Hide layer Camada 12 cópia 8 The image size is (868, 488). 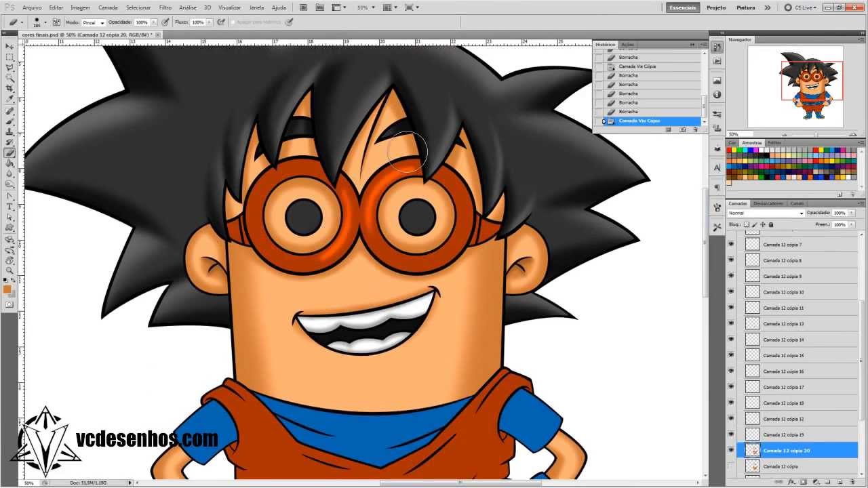click(x=731, y=260)
